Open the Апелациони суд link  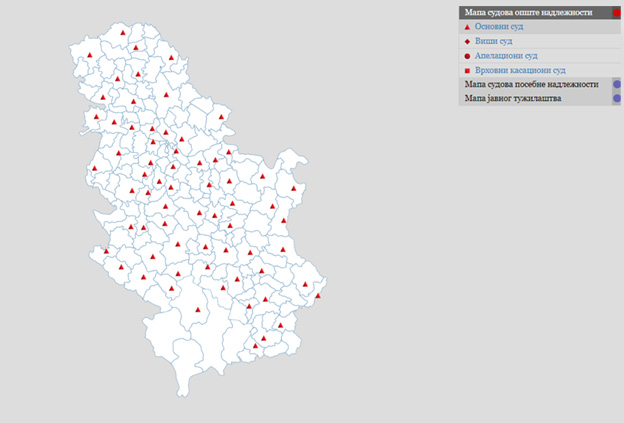point(506,56)
